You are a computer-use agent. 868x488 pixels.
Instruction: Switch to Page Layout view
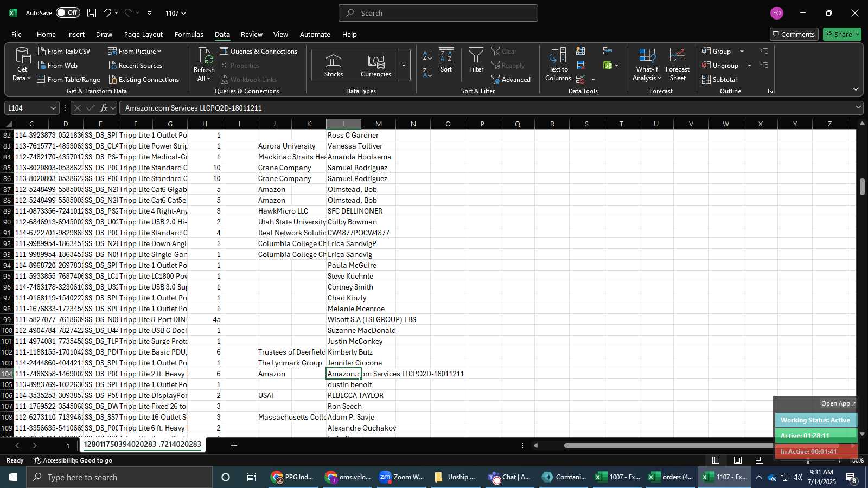pyautogui.click(x=738, y=460)
